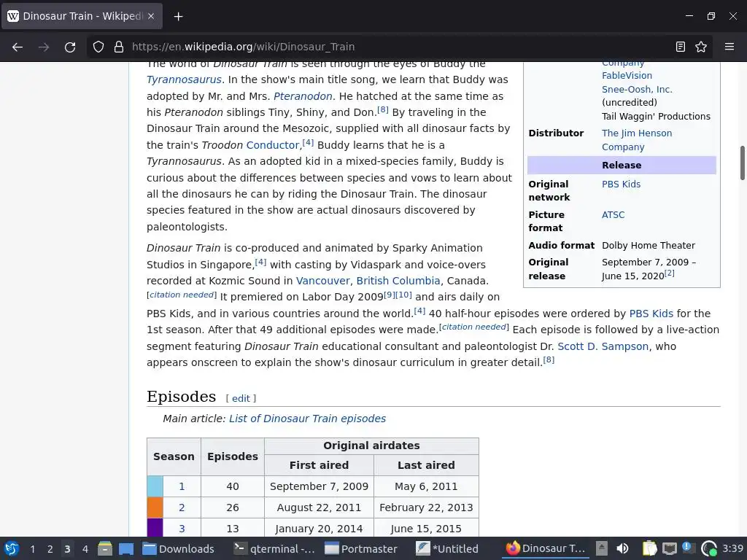Open the volume speaker tray icon
747x560 pixels.
[622, 548]
